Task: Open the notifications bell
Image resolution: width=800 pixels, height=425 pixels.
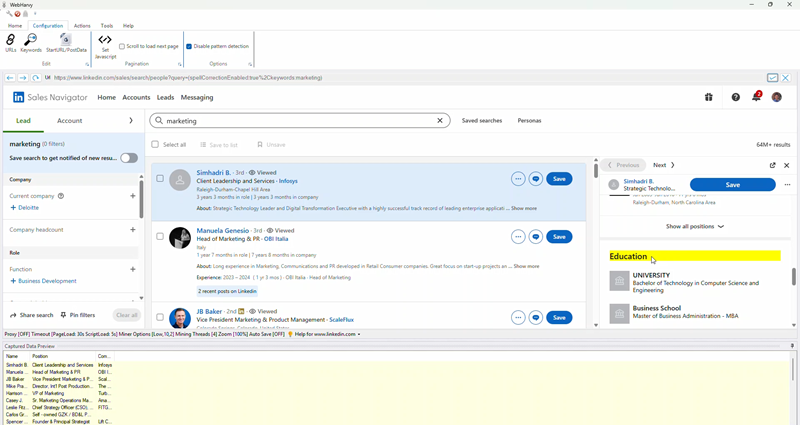Action: click(756, 96)
